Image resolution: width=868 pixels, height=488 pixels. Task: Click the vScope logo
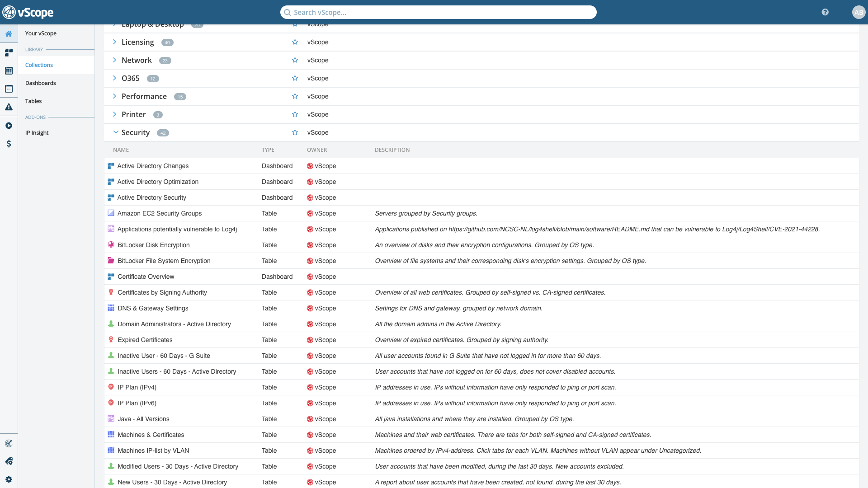[x=28, y=12]
